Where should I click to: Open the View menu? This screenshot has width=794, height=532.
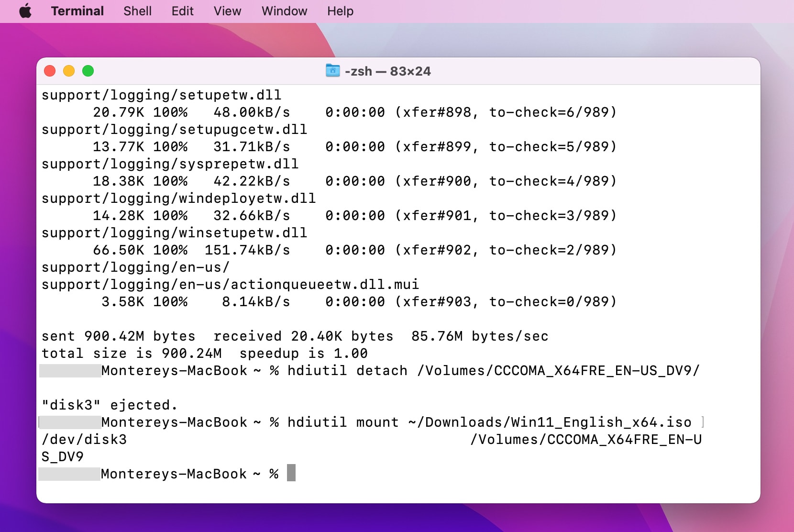(x=227, y=11)
